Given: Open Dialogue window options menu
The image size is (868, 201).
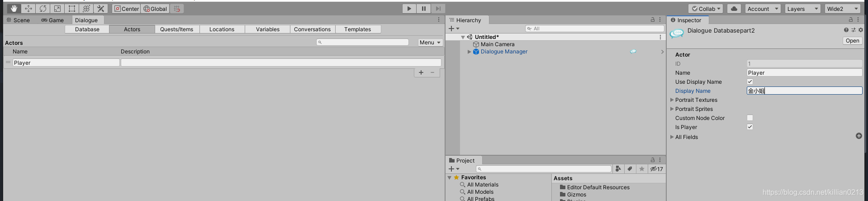Looking at the screenshot, I should point(439,20).
